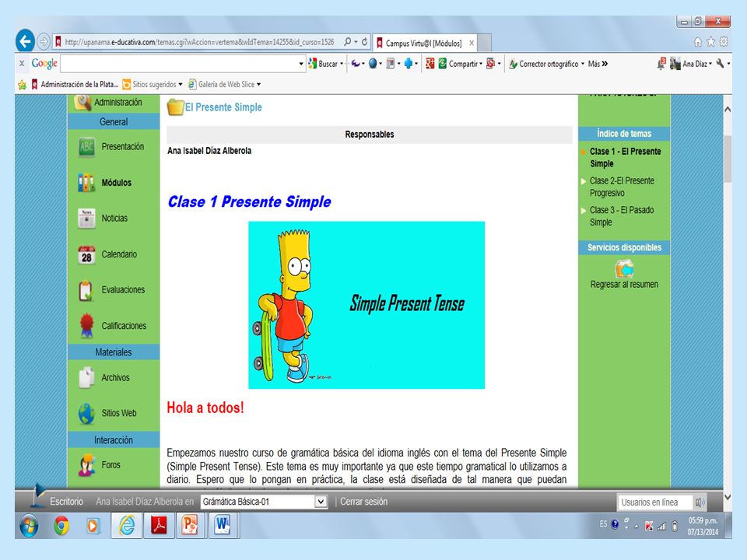Expand Sitios sugeridos favorites dropdown
Screen dimensions: 747x560
tap(180, 85)
